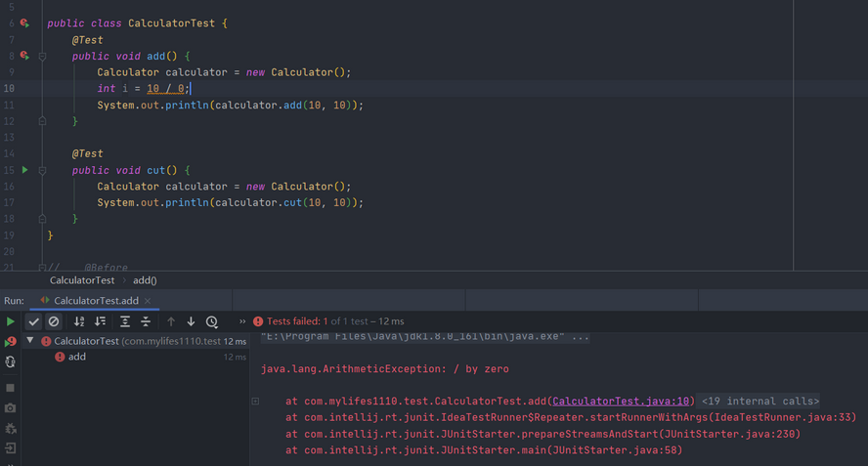Sort tests by duration
Screen dimensions: 868x467
pyautogui.click(x=101, y=321)
